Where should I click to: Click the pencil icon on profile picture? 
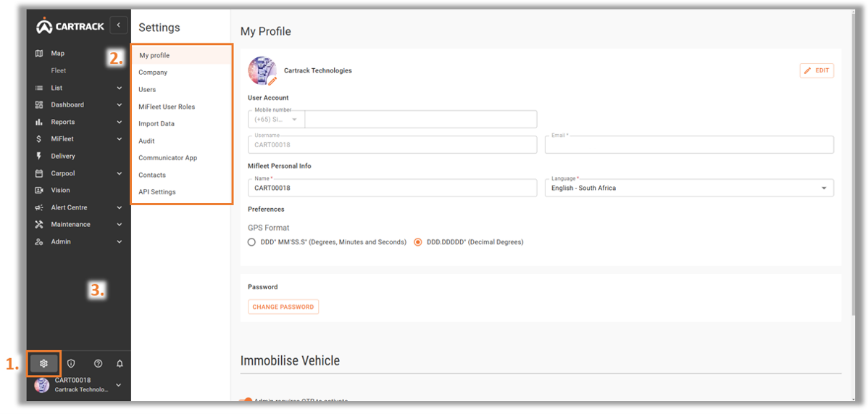tap(272, 81)
